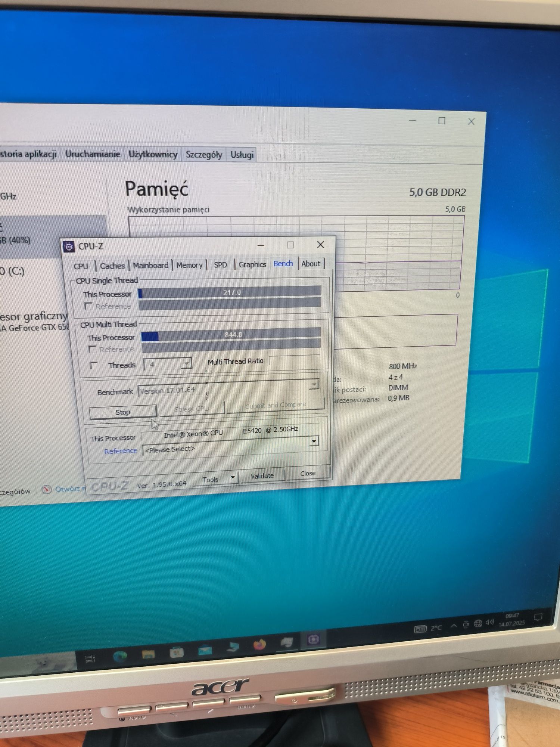Viewport: 560px width, 747px height.
Task: Open the resource monitor icon in Task Manager
Action: 47,489
